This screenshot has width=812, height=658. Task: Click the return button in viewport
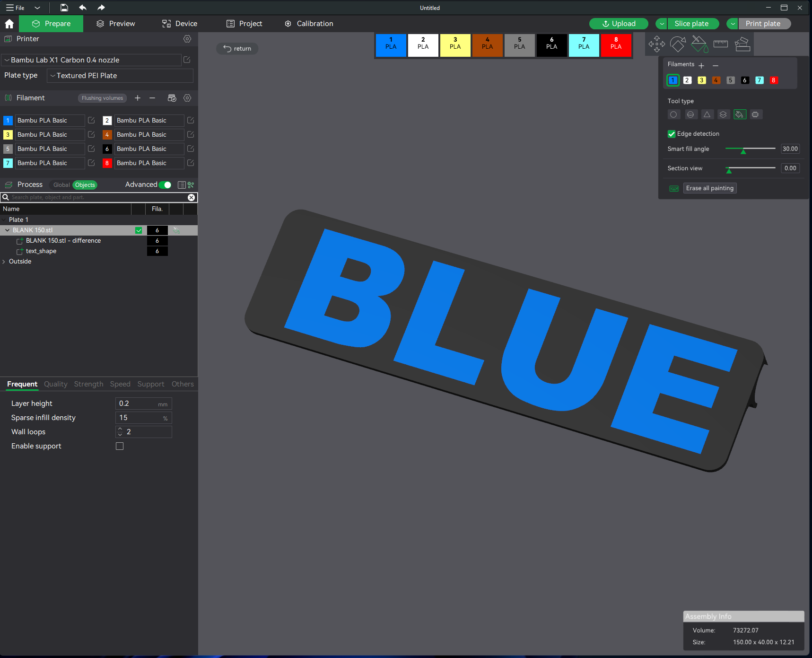point(237,49)
